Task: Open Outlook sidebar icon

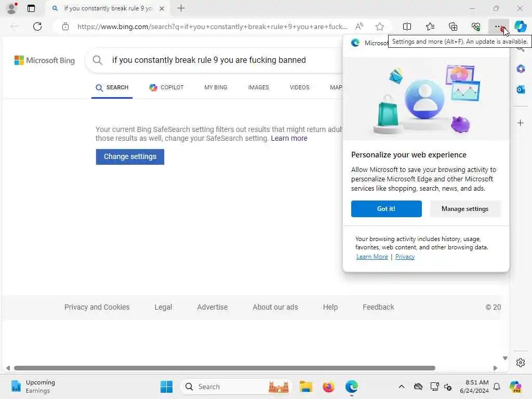Action: (521, 89)
